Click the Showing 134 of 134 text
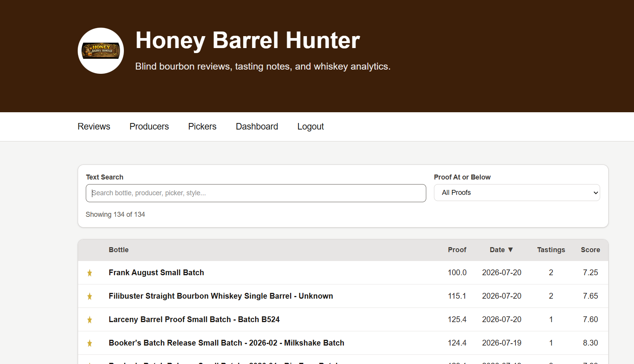 pyautogui.click(x=115, y=214)
